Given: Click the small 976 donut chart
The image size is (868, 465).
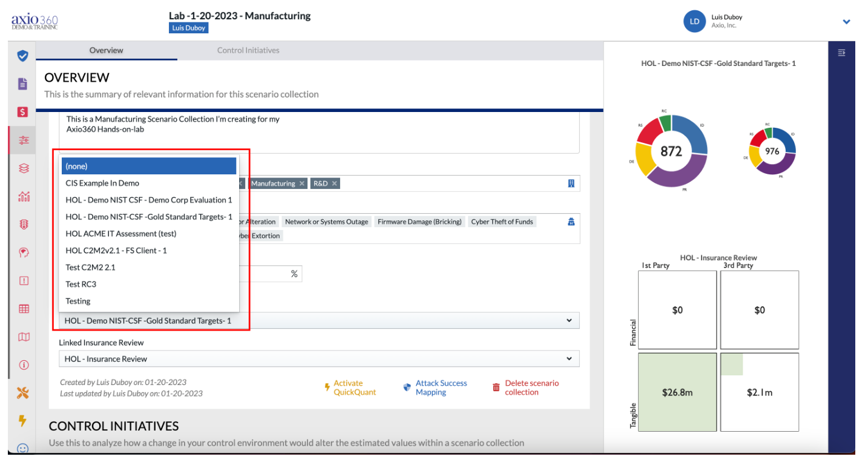Looking at the screenshot, I should point(772,151).
